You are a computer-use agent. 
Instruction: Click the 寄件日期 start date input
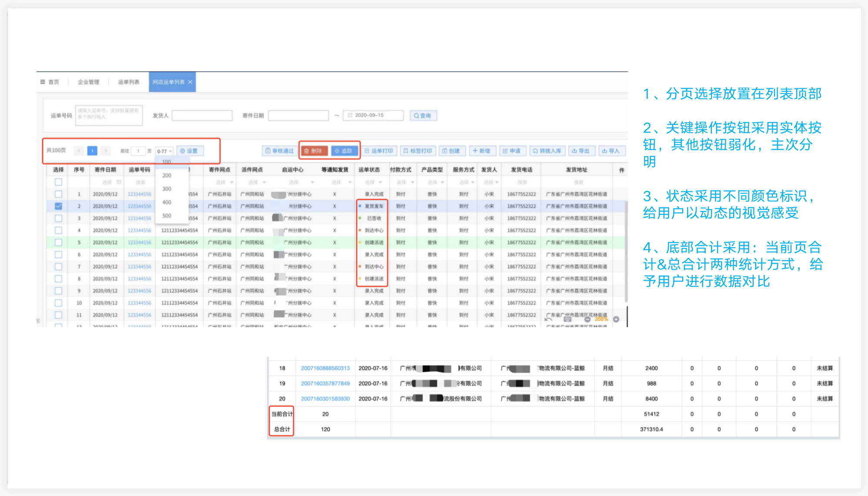click(298, 115)
